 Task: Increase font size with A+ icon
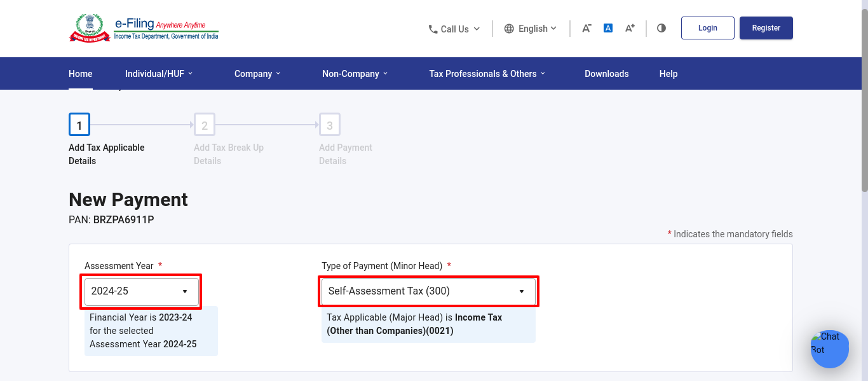click(x=630, y=28)
